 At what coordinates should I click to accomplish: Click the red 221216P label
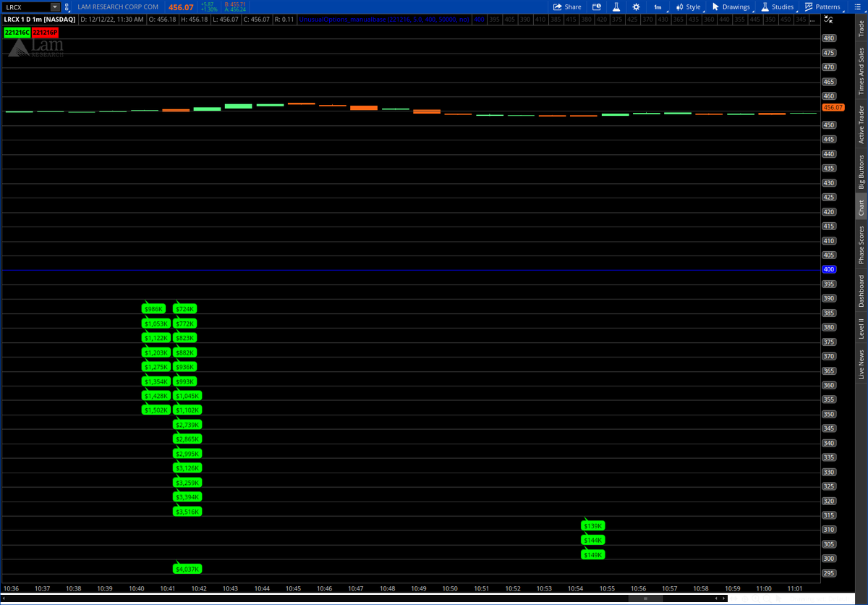(45, 33)
